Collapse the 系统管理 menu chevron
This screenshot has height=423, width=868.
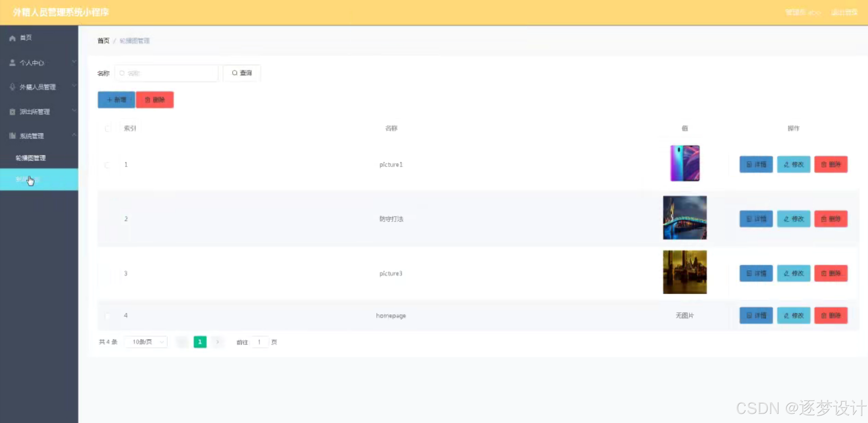pos(74,135)
